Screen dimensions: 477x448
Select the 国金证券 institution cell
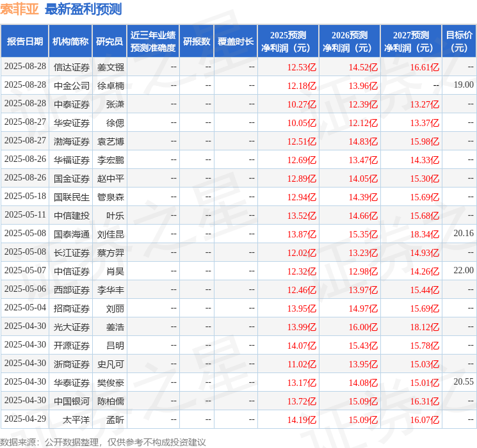72,179
